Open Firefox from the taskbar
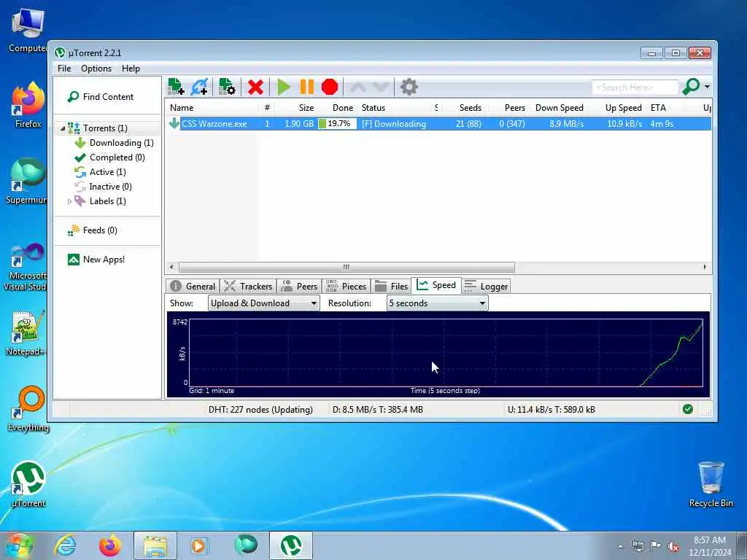 pos(109,545)
